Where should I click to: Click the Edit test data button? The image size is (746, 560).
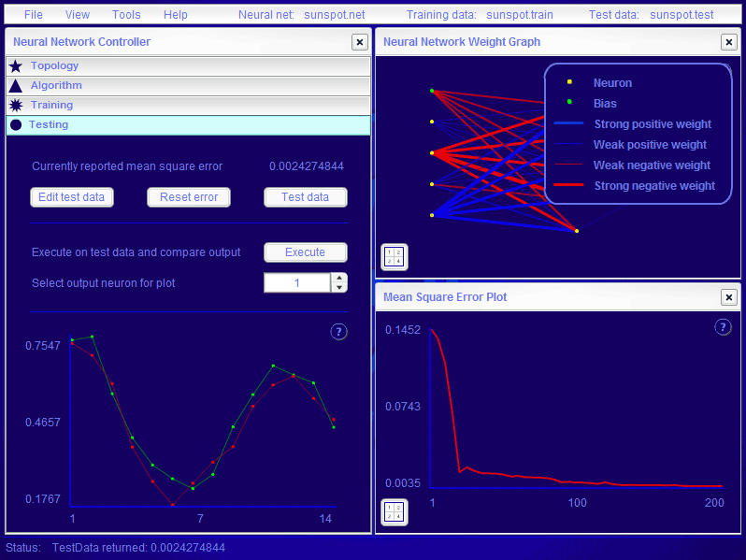coord(72,197)
